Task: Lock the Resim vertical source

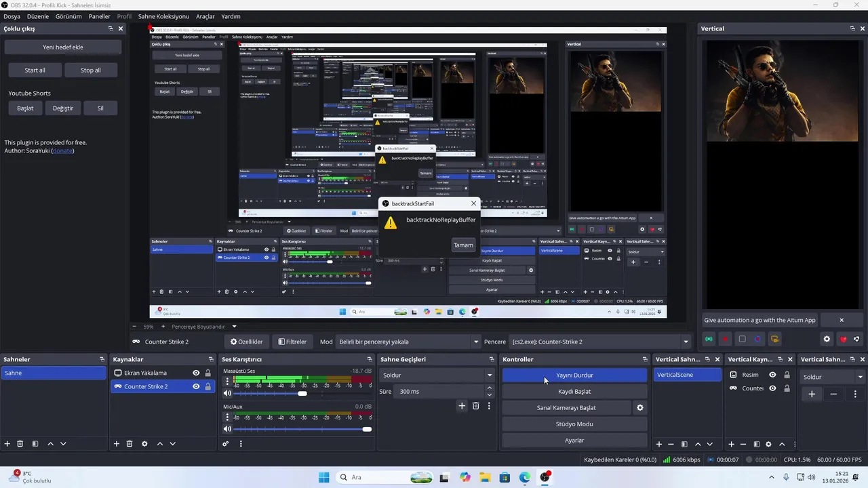Action: (x=787, y=375)
